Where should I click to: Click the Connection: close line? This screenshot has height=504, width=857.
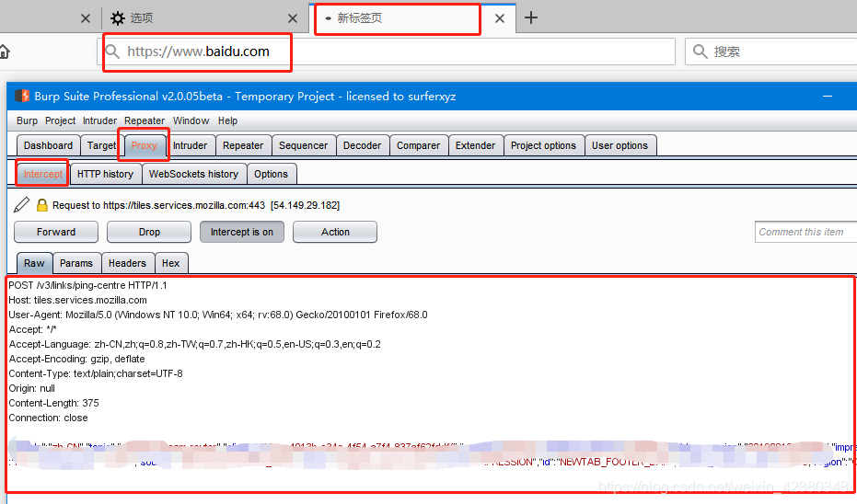click(x=48, y=418)
